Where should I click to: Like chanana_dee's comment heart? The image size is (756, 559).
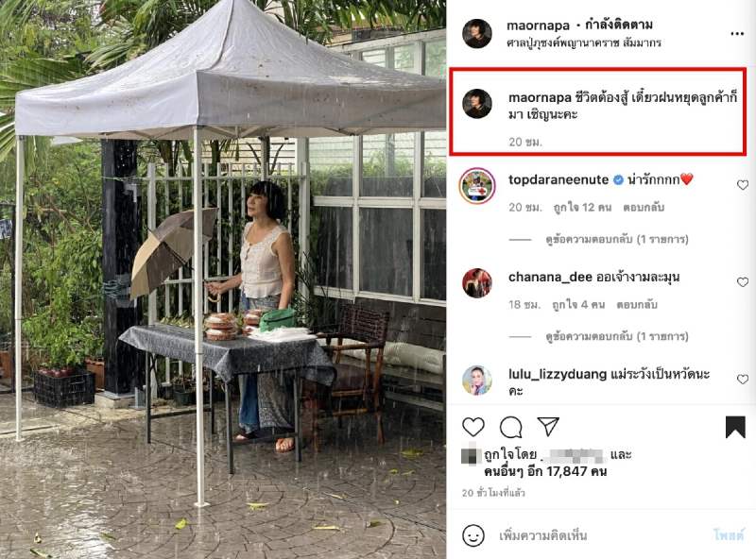click(x=743, y=282)
